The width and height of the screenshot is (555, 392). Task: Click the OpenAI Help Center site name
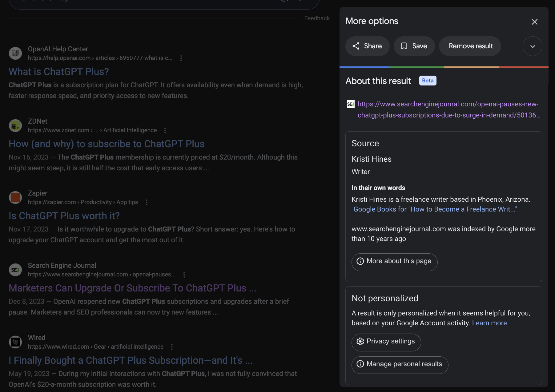[x=58, y=49]
